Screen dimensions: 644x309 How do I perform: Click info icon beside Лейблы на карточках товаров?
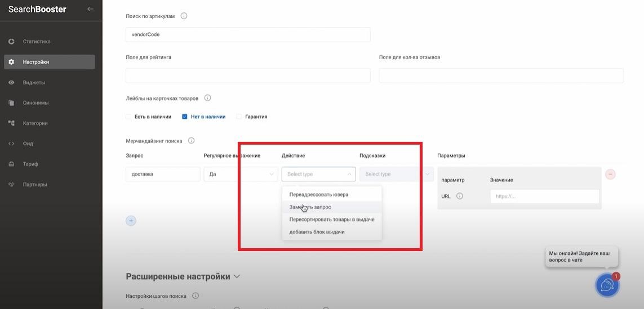(x=207, y=98)
